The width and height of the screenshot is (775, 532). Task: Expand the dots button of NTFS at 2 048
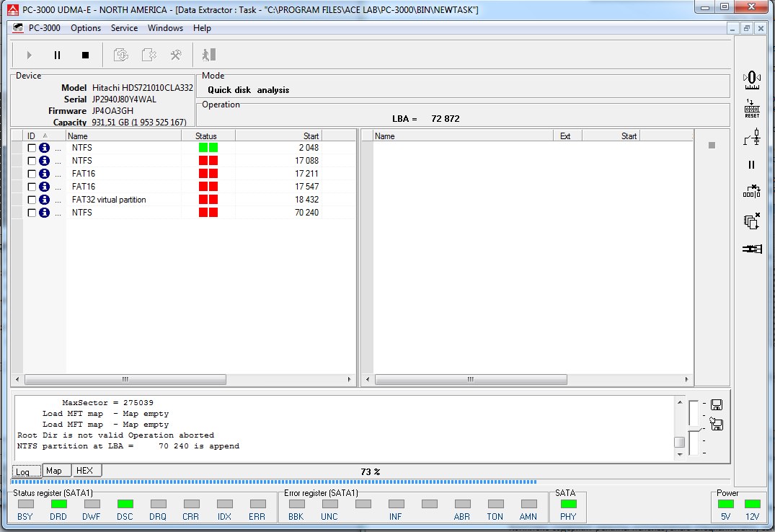[58, 148]
